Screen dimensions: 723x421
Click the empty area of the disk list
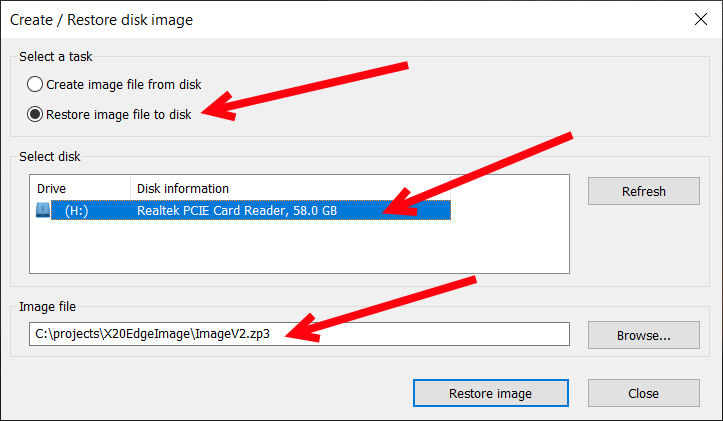pyautogui.click(x=300, y=245)
